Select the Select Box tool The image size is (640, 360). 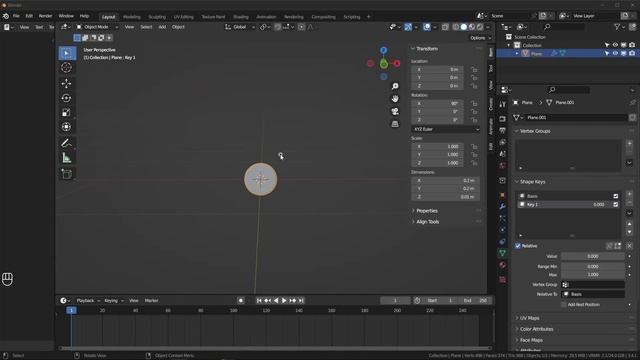click(67, 53)
